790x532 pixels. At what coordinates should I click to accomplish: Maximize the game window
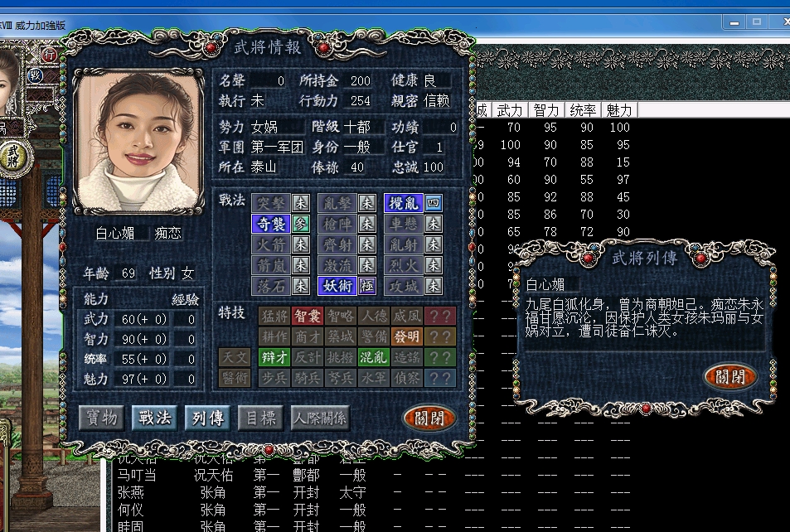756,22
